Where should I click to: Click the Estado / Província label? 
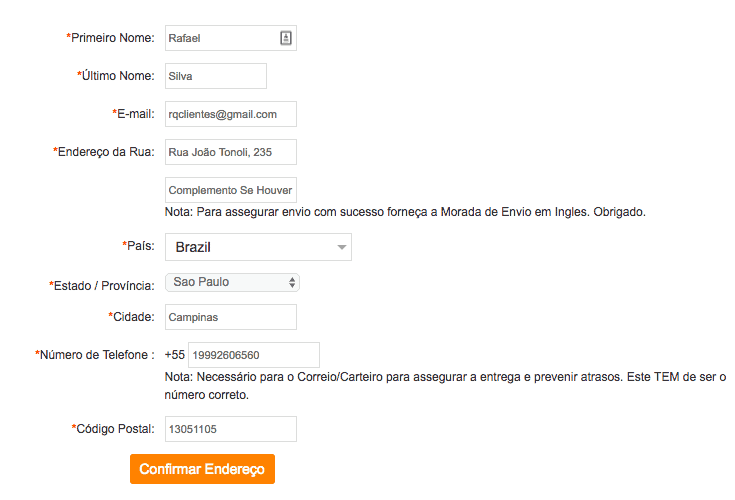click(102, 285)
